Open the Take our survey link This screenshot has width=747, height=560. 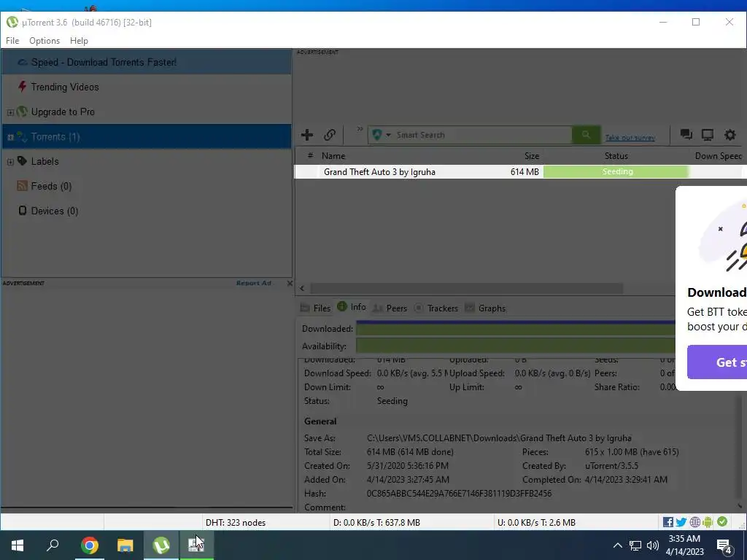pos(630,138)
